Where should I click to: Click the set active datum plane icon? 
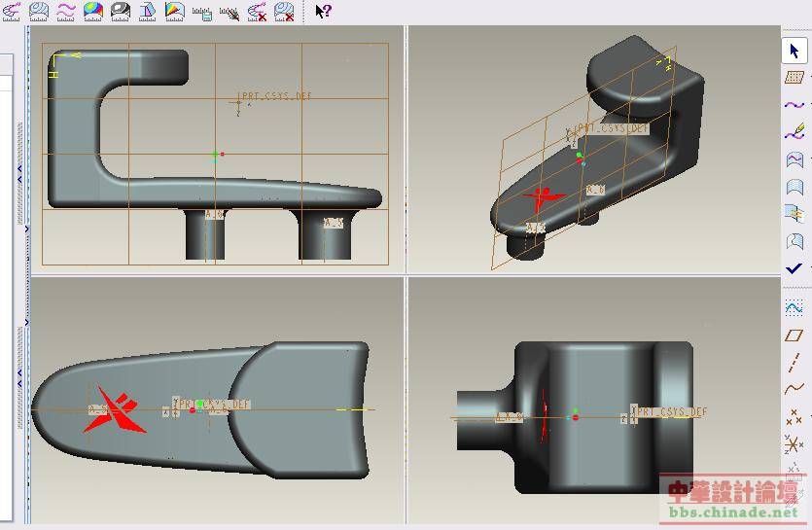(794, 77)
